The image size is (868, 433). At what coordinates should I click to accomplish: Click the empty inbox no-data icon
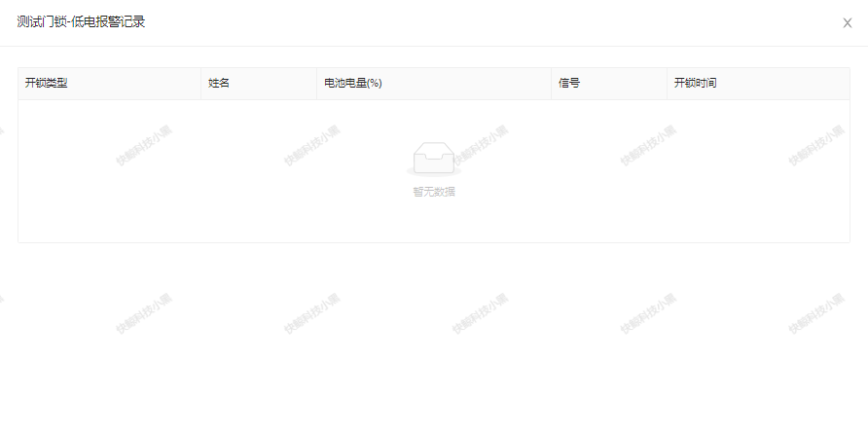tap(433, 159)
